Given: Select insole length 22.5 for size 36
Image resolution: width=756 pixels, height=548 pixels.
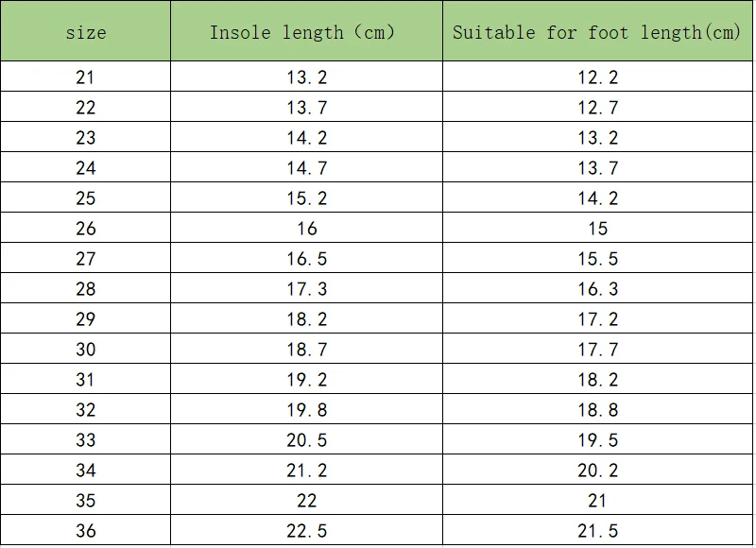Looking at the screenshot, I should 306,531.
